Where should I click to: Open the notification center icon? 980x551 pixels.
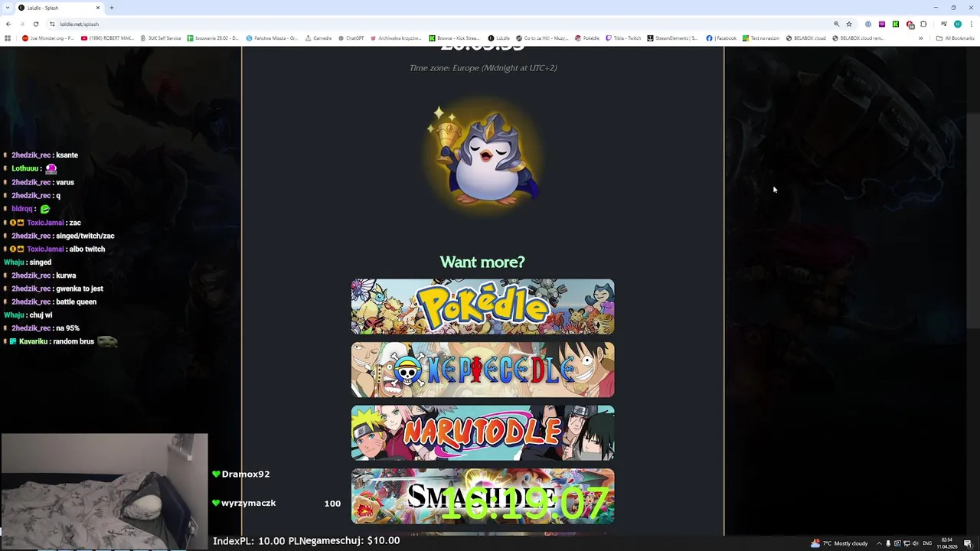pos(968,543)
